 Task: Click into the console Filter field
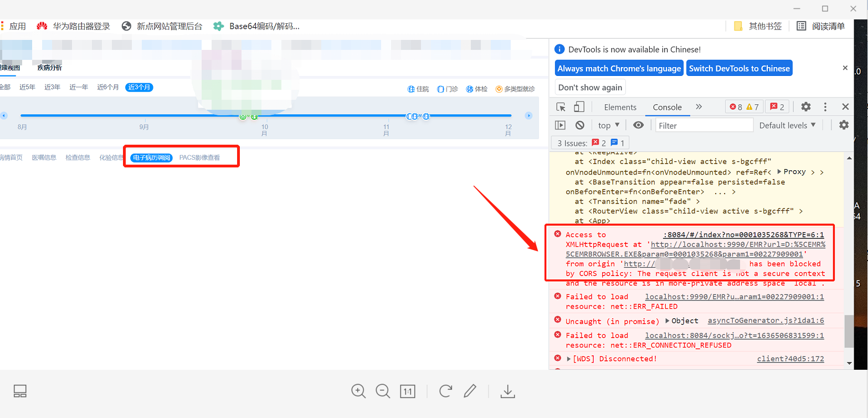point(704,125)
